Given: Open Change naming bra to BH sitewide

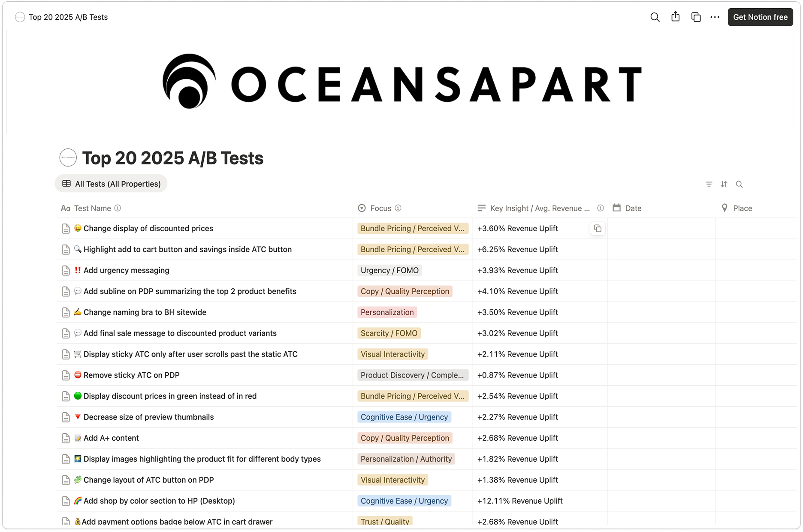Looking at the screenshot, I should (145, 312).
